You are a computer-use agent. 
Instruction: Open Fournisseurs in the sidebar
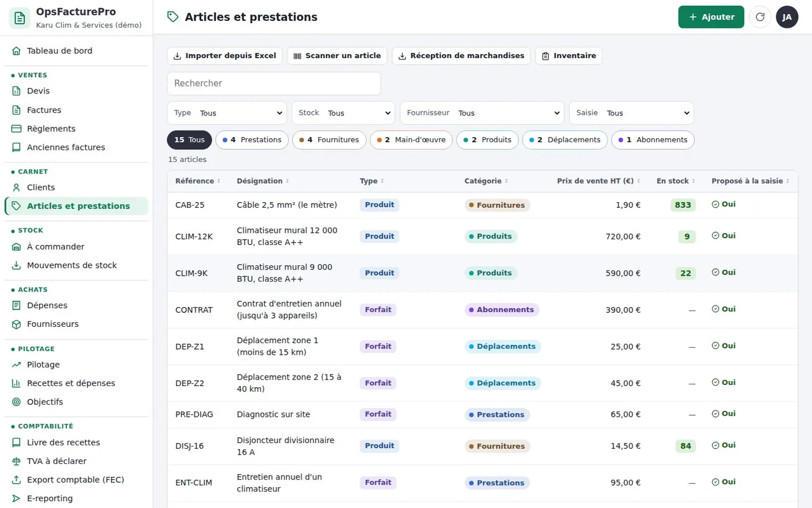[x=76, y=324]
